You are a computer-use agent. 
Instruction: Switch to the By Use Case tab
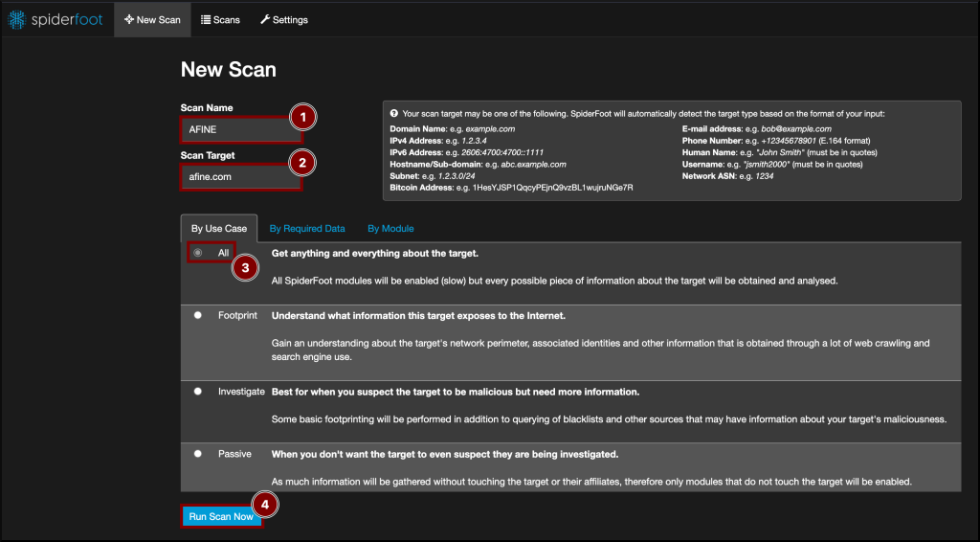[219, 229]
